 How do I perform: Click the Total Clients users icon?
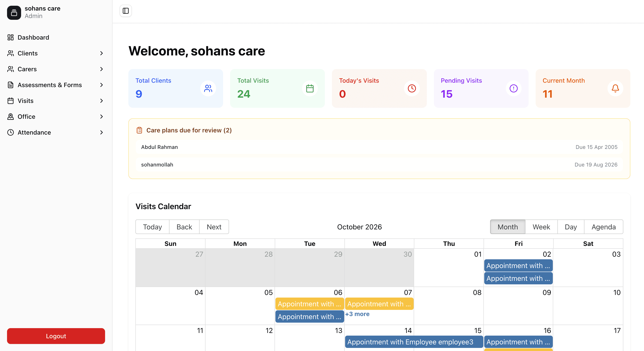[x=208, y=88]
